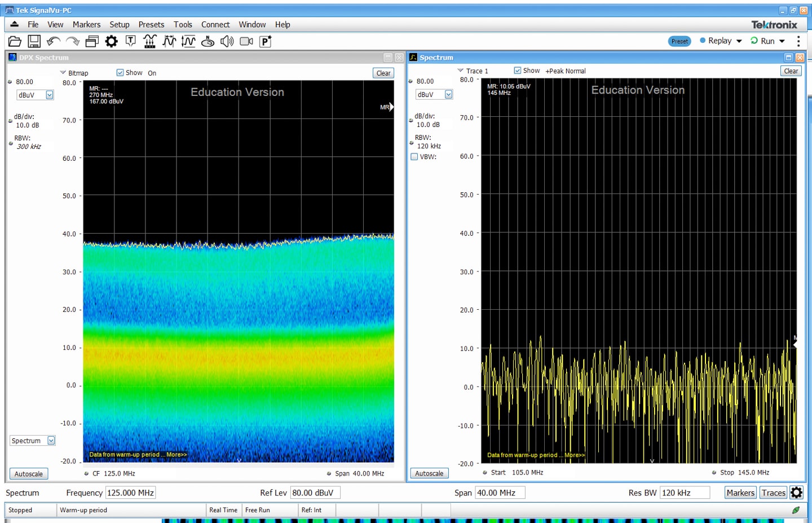Screen dimensions: 812x523
Task: Click the blue Preset button
Action: coord(679,41)
